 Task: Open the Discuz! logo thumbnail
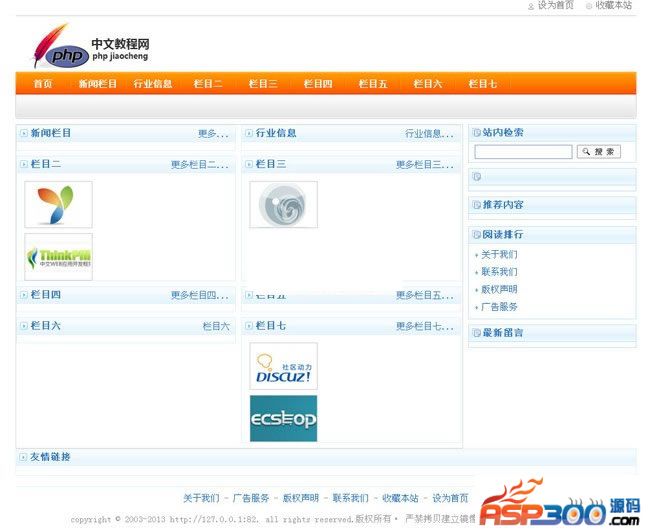284,366
